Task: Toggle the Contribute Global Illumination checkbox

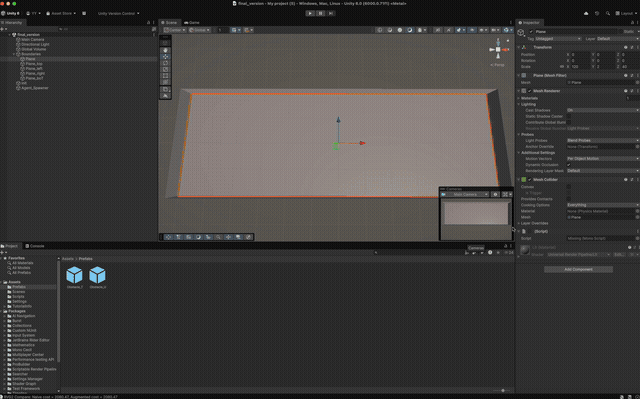Action: (569, 122)
